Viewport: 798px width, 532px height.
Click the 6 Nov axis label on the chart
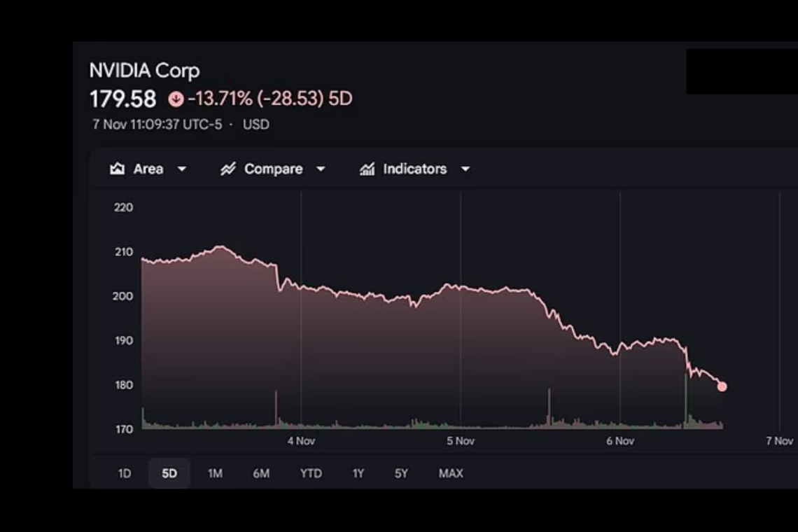(619, 441)
